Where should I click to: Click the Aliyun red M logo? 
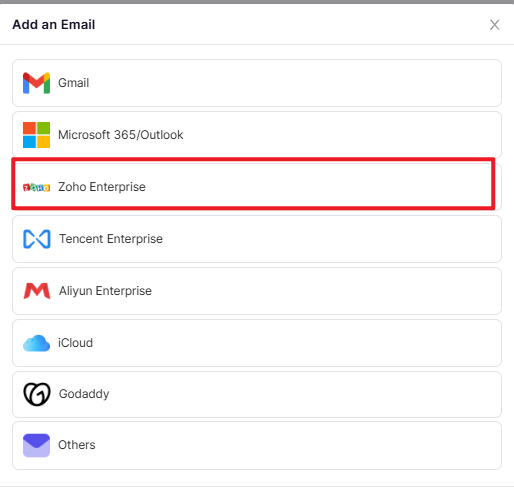(x=37, y=291)
